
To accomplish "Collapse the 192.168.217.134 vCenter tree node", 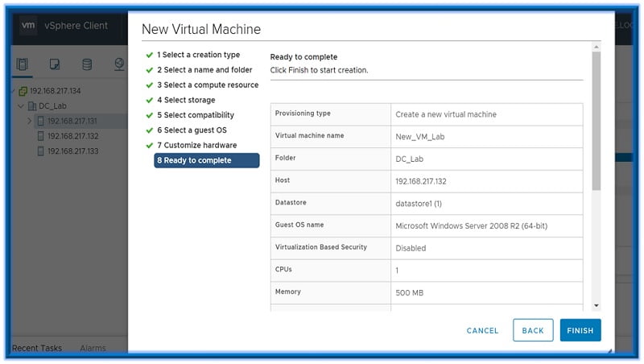I will 13,91.
